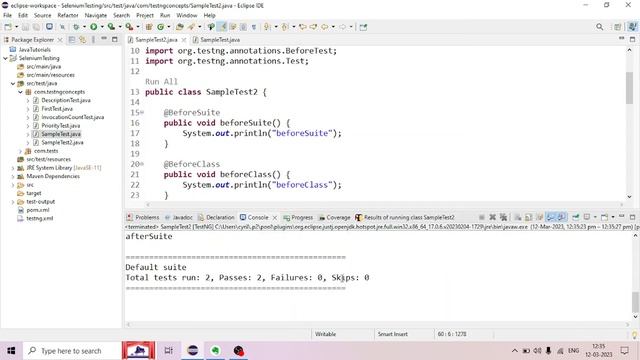
Task: Close the Console view tab
Action: [x=275, y=217]
